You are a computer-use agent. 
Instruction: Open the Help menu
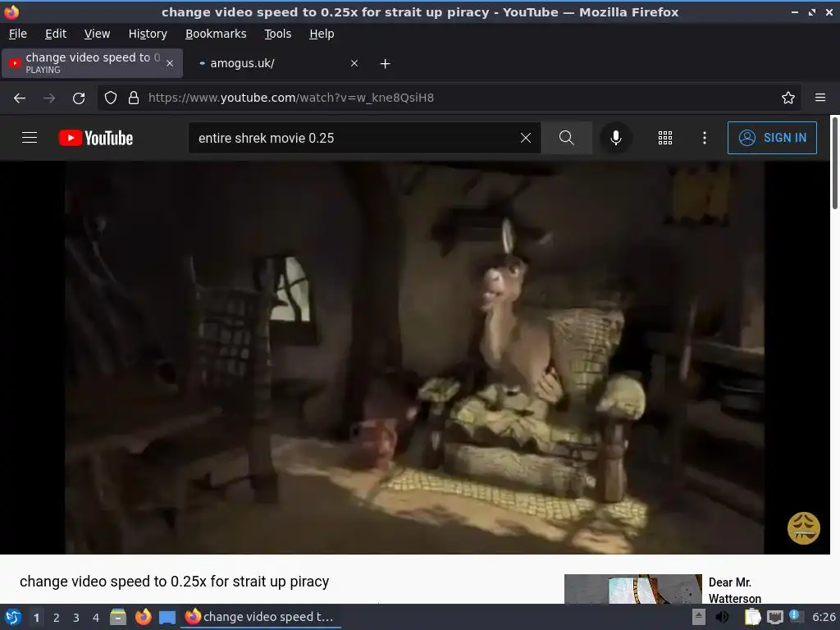(322, 34)
